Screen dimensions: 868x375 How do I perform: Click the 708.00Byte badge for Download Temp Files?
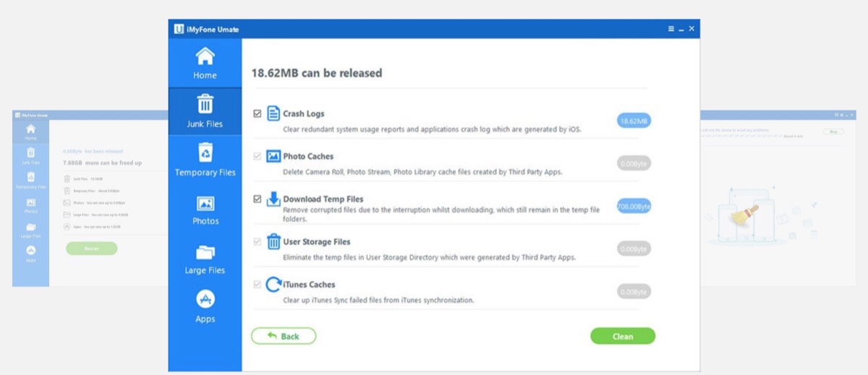634,206
